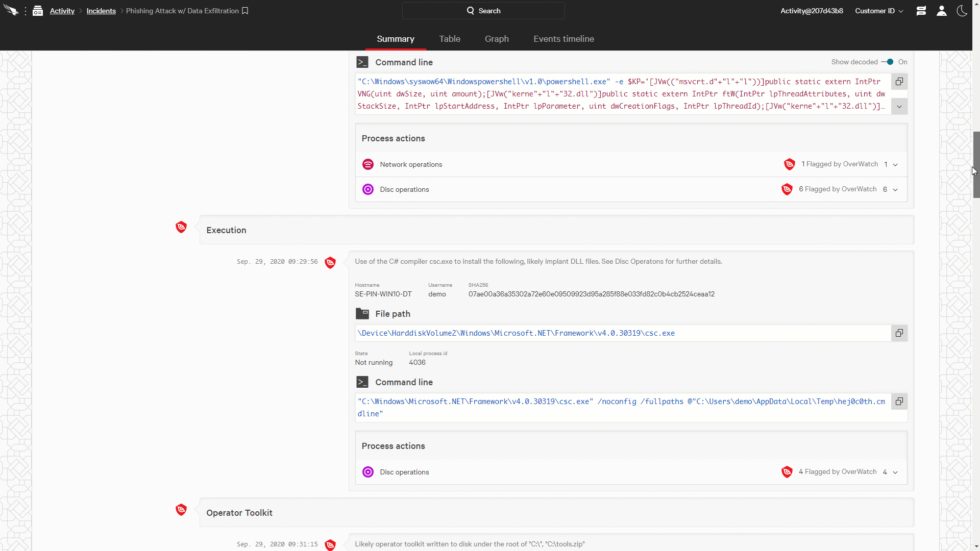Switch to the Graph tab

tap(497, 39)
